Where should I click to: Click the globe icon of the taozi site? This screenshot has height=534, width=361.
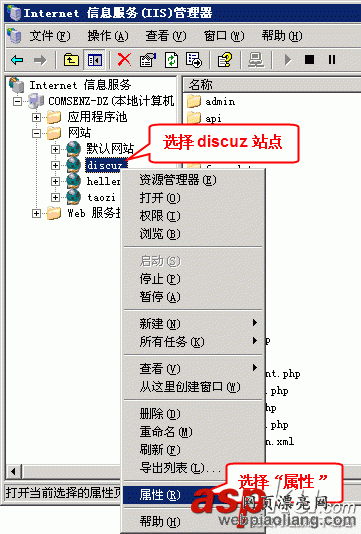(74, 197)
